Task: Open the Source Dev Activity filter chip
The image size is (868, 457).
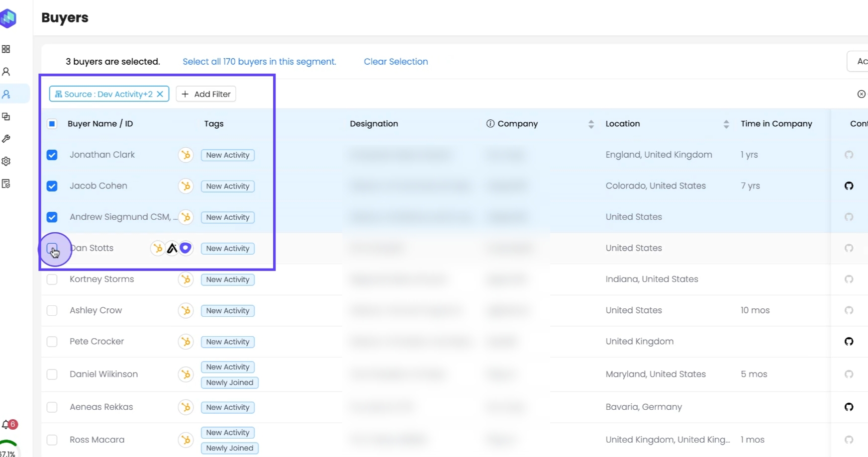Action: [x=103, y=94]
